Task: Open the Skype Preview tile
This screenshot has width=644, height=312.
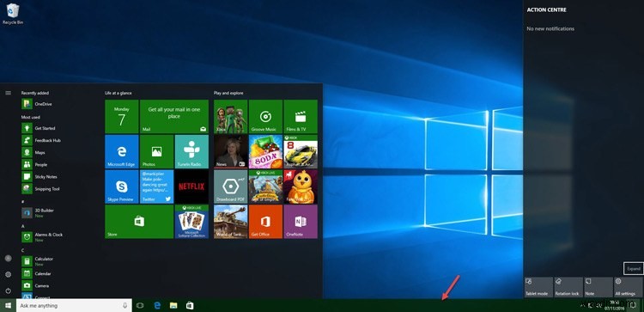Action: (122, 187)
